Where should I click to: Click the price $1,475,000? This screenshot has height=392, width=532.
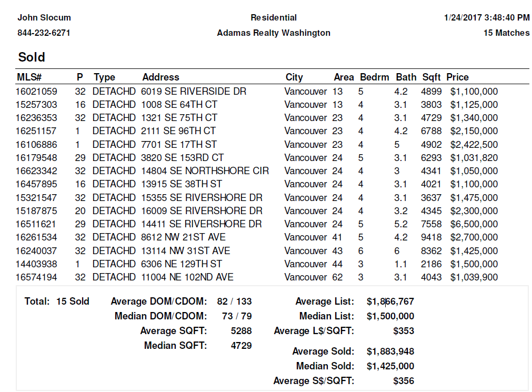474,198
